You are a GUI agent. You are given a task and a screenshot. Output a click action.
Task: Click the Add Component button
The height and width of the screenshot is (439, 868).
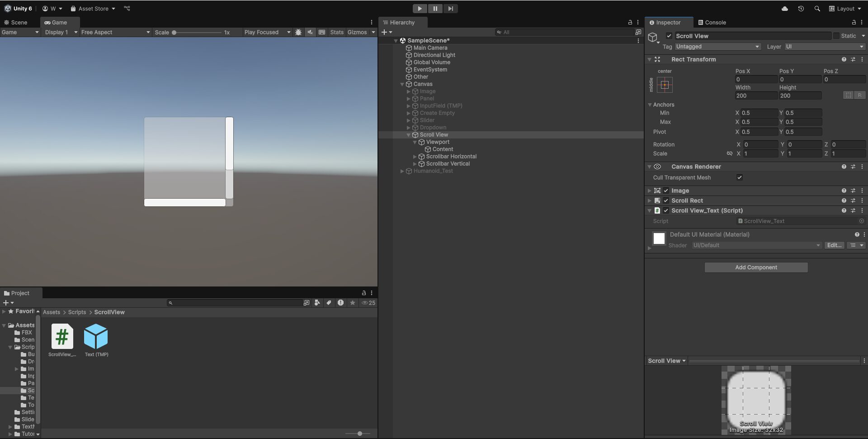(755, 267)
